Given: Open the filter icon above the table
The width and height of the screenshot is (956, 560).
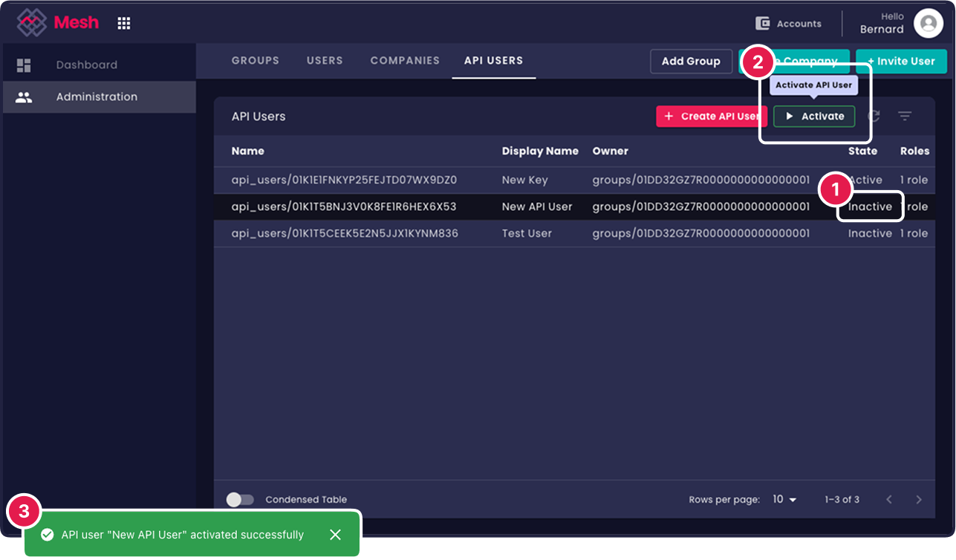Looking at the screenshot, I should click(905, 116).
